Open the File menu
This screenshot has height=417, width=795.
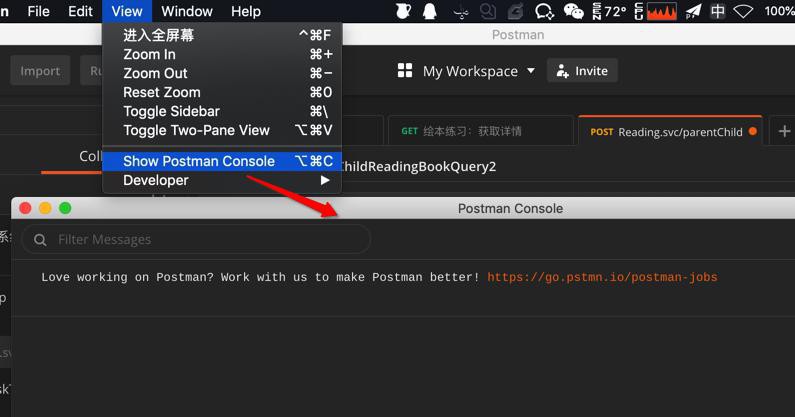39,11
